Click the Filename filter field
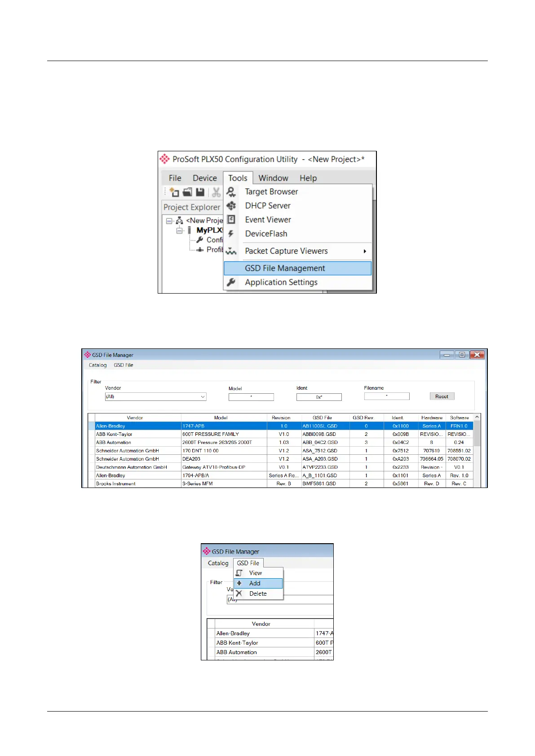Viewport: 535px width, 756px height. pyautogui.click(x=387, y=396)
